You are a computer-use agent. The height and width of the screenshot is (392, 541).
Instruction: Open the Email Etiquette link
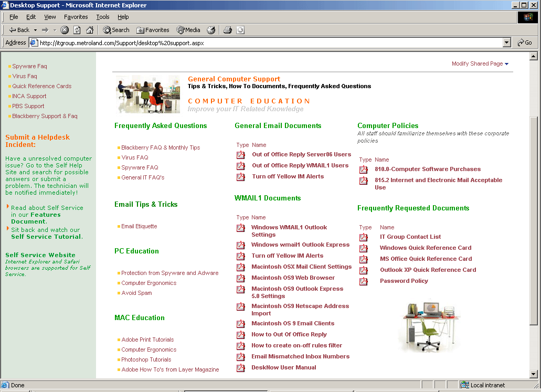[x=139, y=226]
